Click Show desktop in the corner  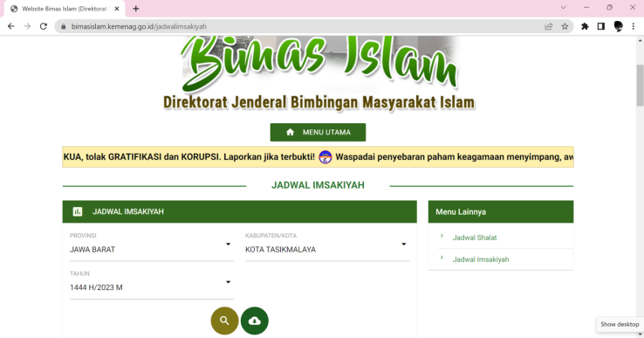click(x=620, y=324)
